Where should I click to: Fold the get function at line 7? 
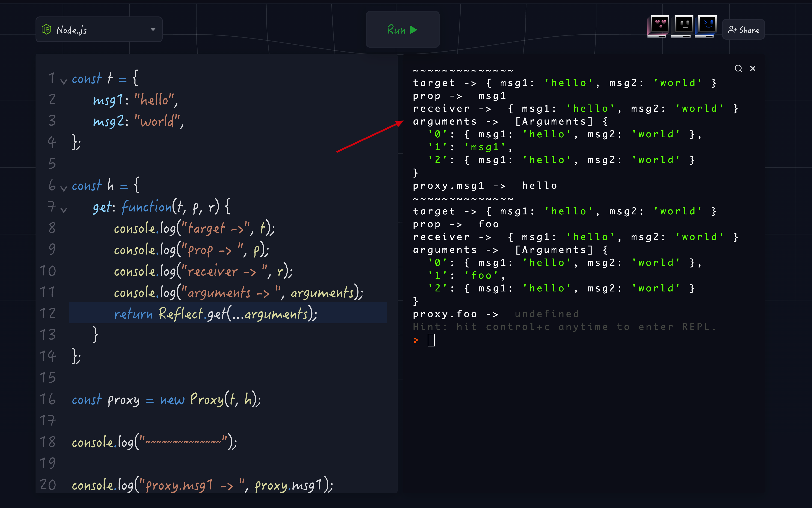point(64,210)
